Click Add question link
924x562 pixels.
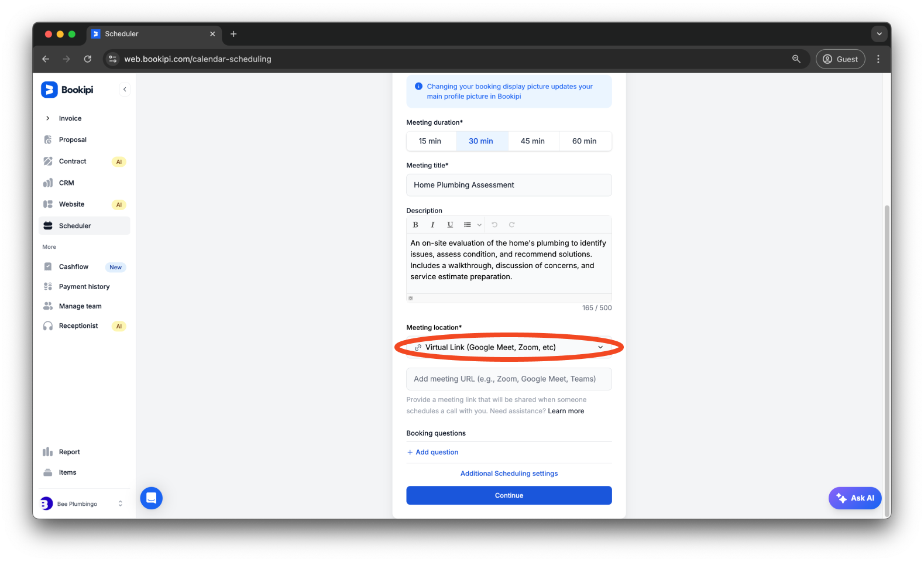433,452
